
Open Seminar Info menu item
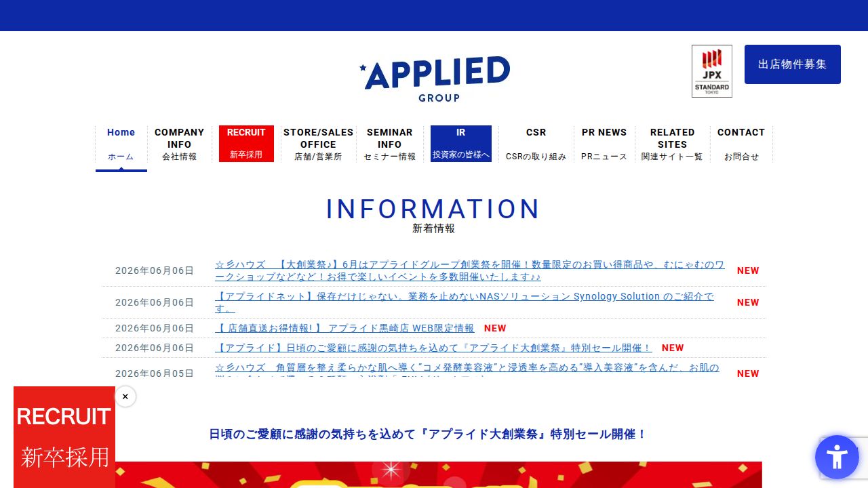click(x=390, y=144)
